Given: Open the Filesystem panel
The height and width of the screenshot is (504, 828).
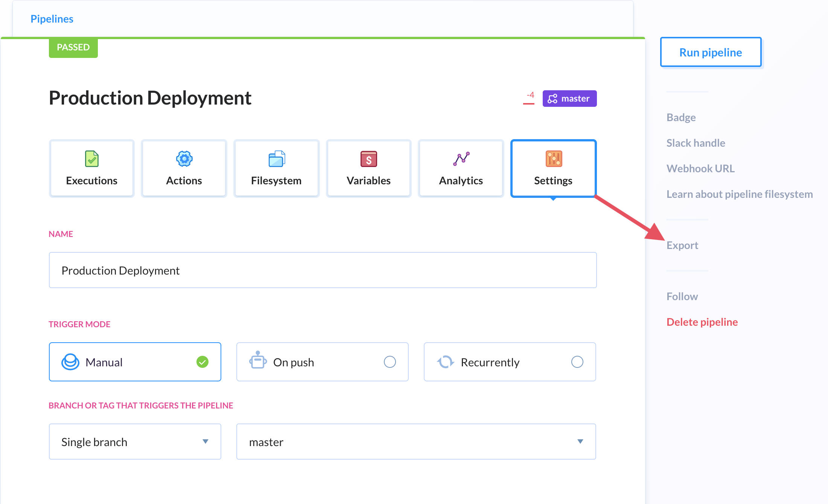Looking at the screenshot, I should pyautogui.click(x=275, y=168).
